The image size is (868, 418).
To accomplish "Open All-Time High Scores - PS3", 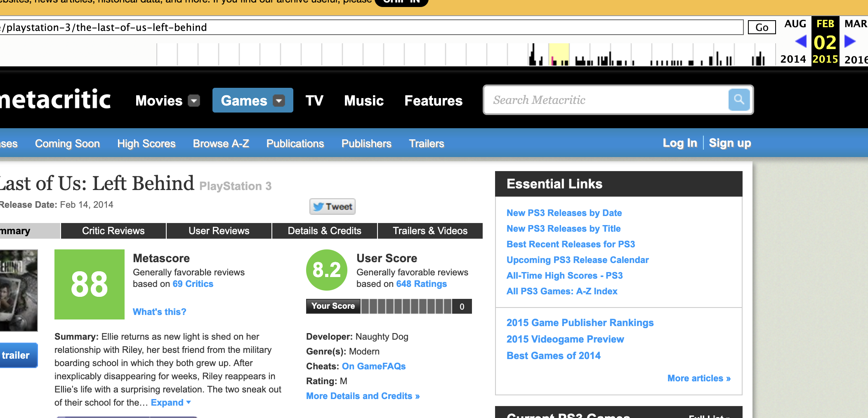I will pyautogui.click(x=565, y=276).
